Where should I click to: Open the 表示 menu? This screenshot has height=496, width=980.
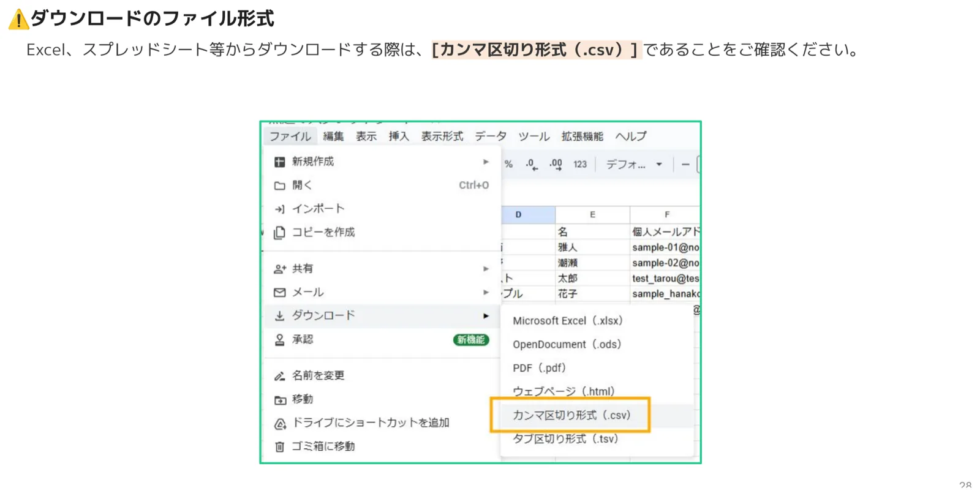(366, 137)
